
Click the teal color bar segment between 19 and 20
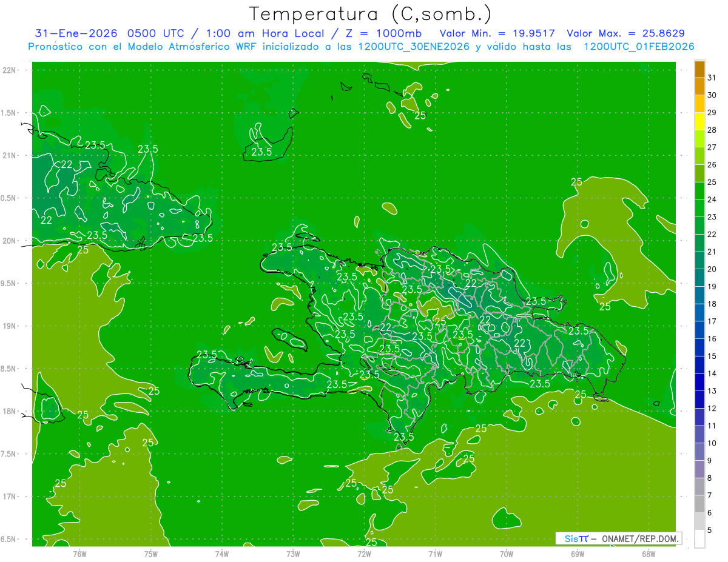pyautogui.click(x=699, y=278)
